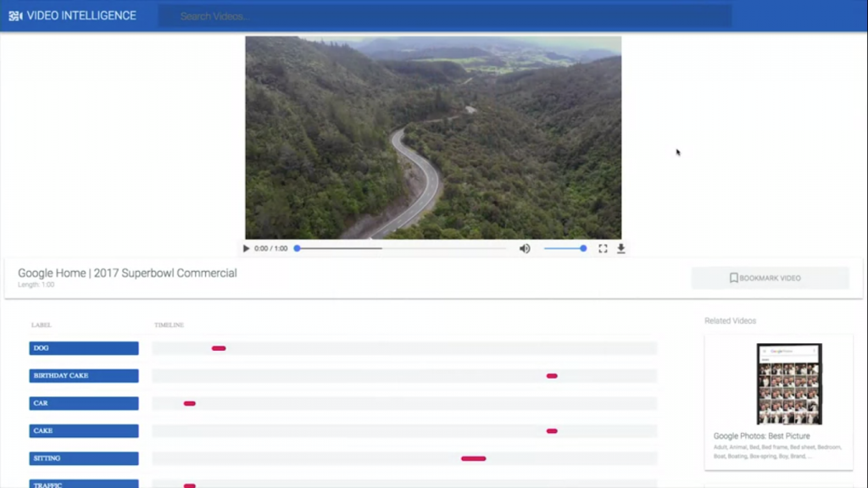
Task: Play the video with the play icon
Action: [247, 248]
